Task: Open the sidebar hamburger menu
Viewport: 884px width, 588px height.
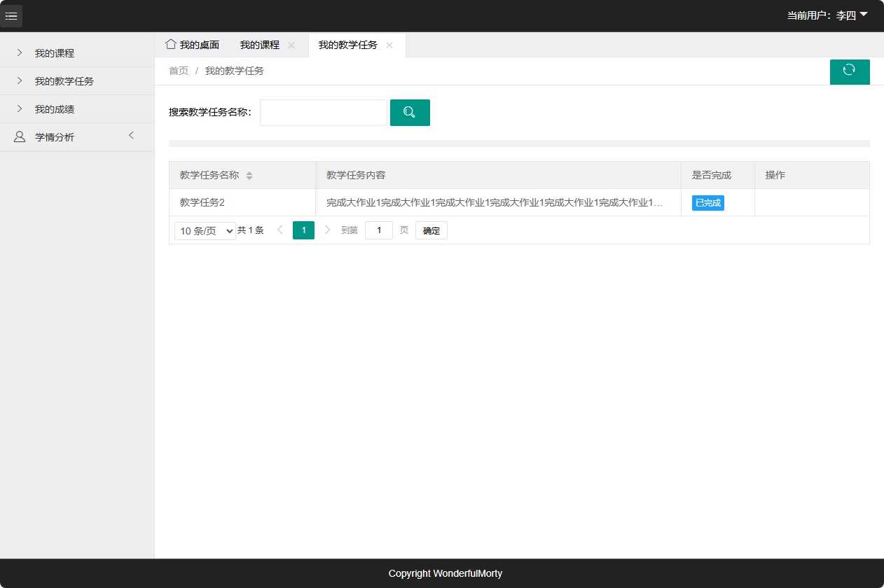Action: tap(11, 15)
